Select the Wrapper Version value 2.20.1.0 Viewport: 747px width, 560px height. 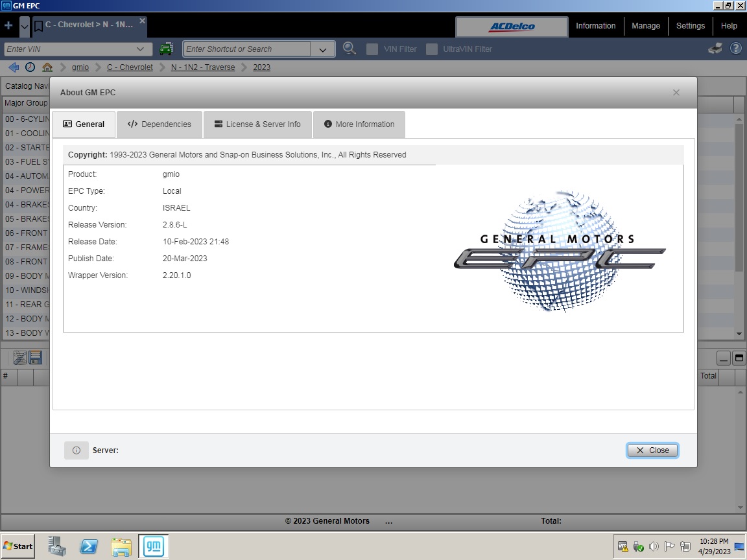click(177, 275)
